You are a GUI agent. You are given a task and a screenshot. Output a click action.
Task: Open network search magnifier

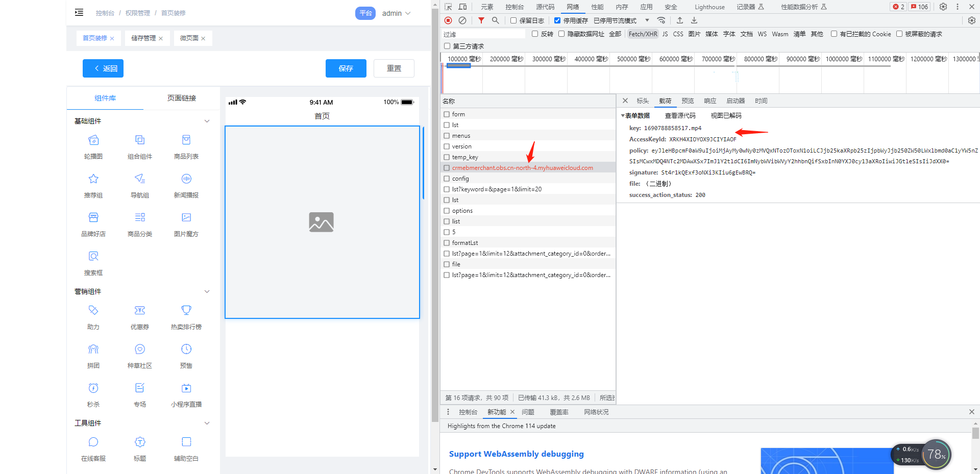[495, 20]
